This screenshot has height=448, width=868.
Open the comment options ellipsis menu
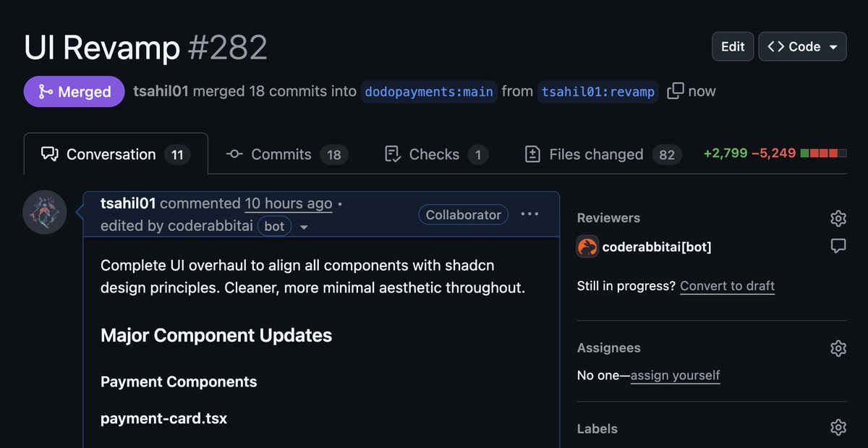point(529,214)
